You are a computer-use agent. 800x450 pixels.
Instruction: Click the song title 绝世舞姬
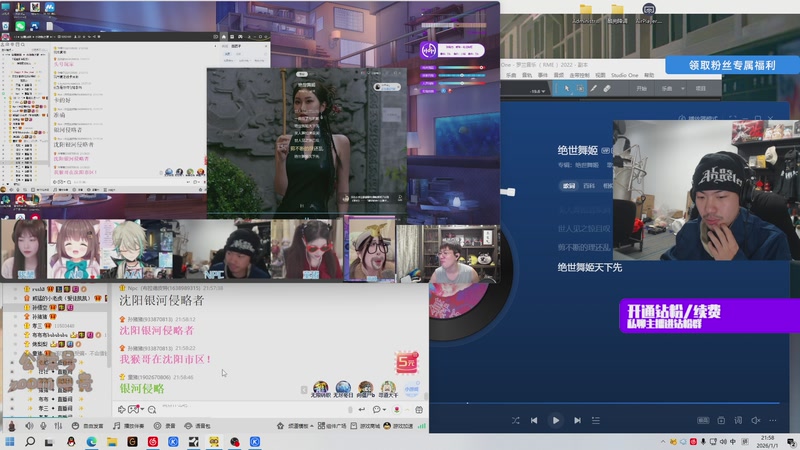(578, 150)
